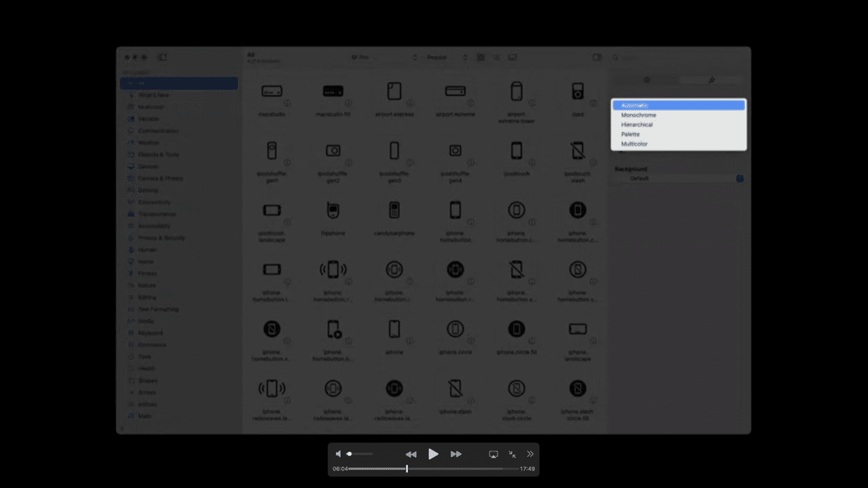Click the symbol search field
The height and width of the screenshot is (488, 868).
pyautogui.click(x=677, y=57)
